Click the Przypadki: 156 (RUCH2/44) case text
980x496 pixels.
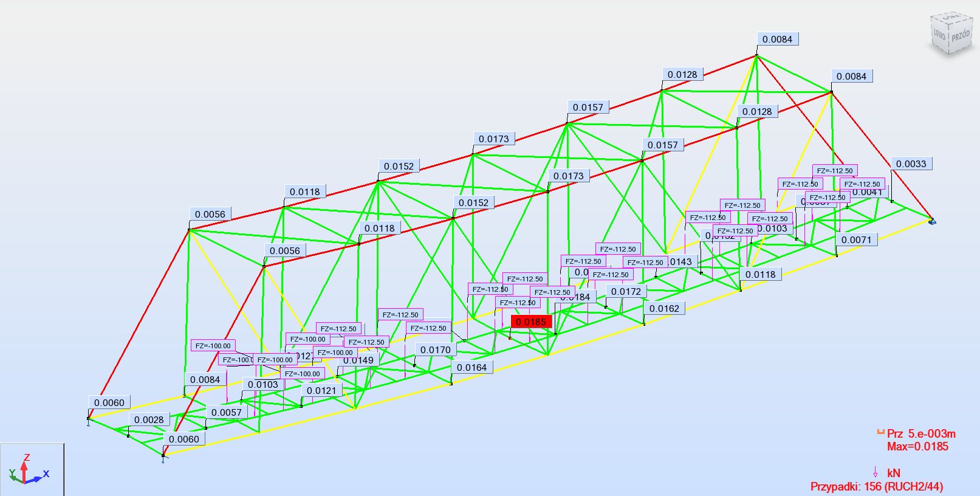[x=876, y=486]
